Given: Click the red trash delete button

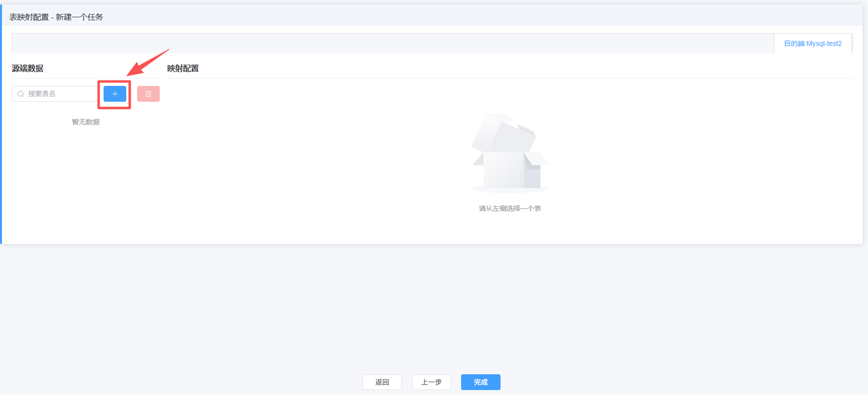Looking at the screenshot, I should [x=148, y=94].
